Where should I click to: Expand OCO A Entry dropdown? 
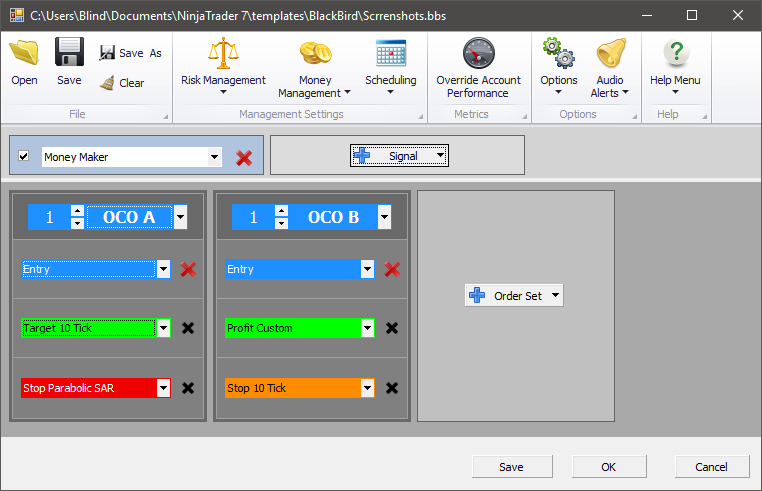pos(163,269)
